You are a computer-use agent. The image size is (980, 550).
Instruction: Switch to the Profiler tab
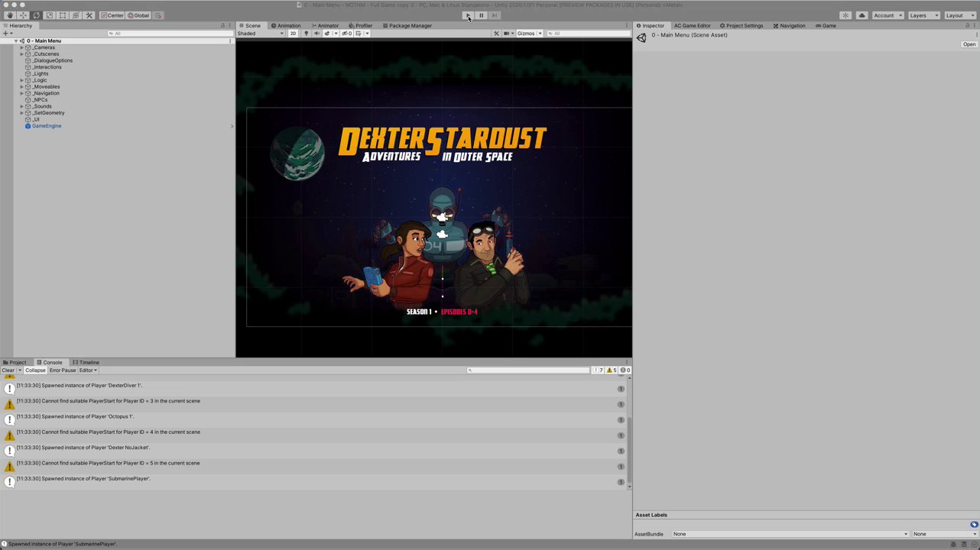[360, 25]
